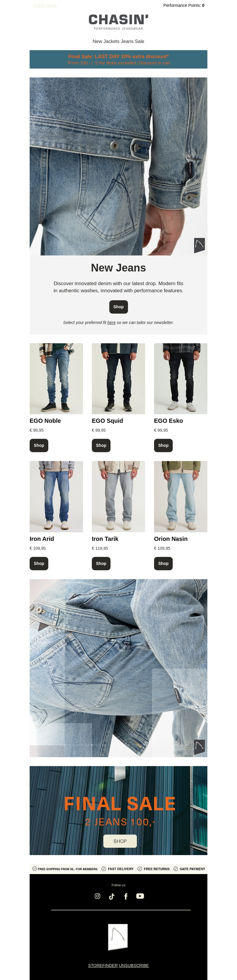The height and width of the screenshot is (980, 237).
Task: Open the TikTok social icon
Action: pos(112,896)
